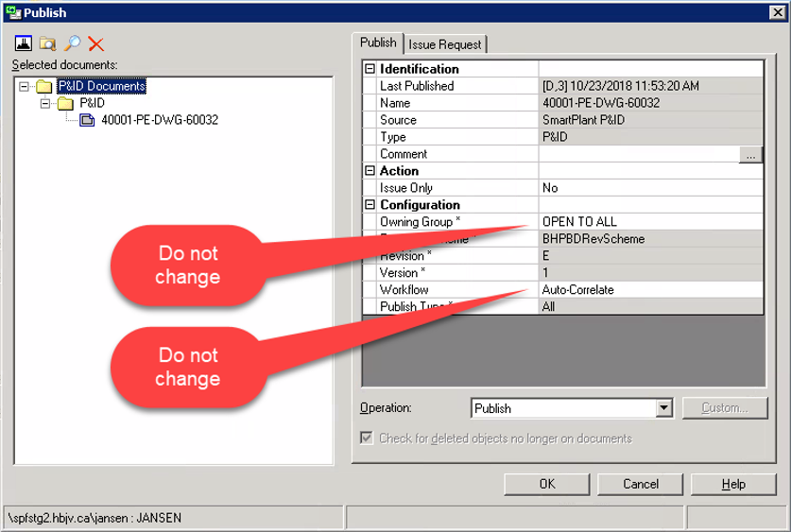
Task: Collapse the Action property section
Action: pos(370,171)
